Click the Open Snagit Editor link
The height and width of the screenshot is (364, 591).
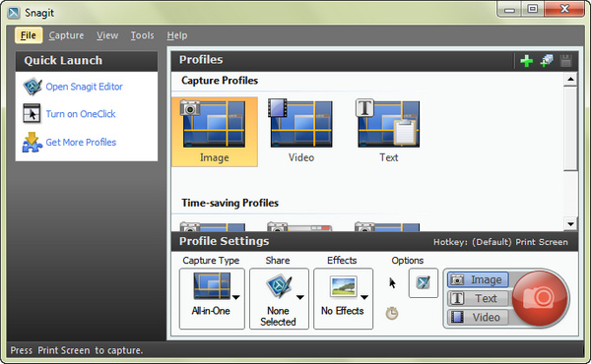(x=84, y=87)
